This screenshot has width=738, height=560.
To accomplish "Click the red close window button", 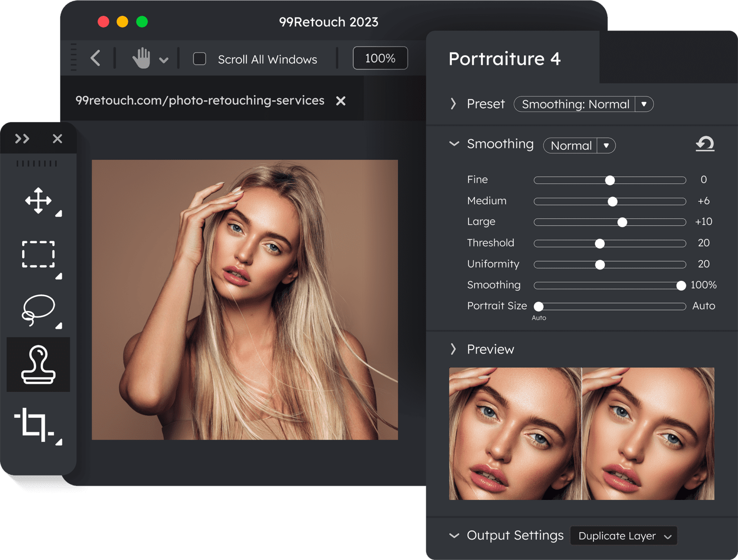I will pyautogui.click(x=103, y=22).
